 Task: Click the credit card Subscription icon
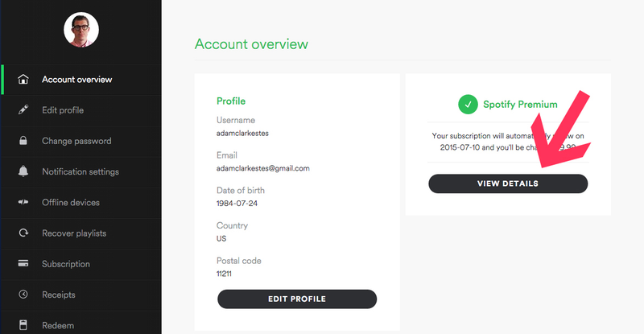(23, 263)
